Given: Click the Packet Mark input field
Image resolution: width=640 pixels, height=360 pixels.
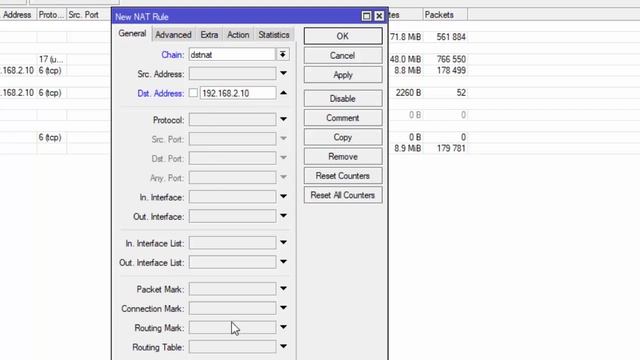Looking at the screenshot, I should point(232,289).
